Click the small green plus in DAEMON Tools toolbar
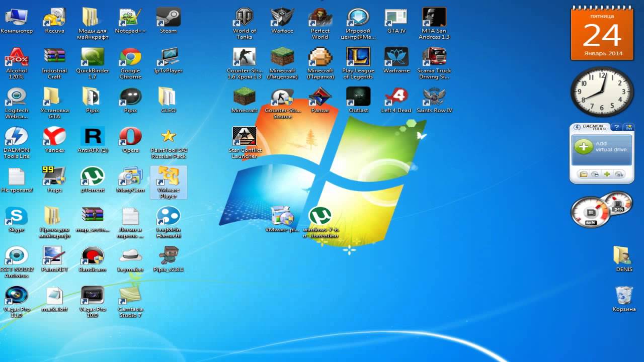Screen dimensions: 644x362 pos(607,174)
